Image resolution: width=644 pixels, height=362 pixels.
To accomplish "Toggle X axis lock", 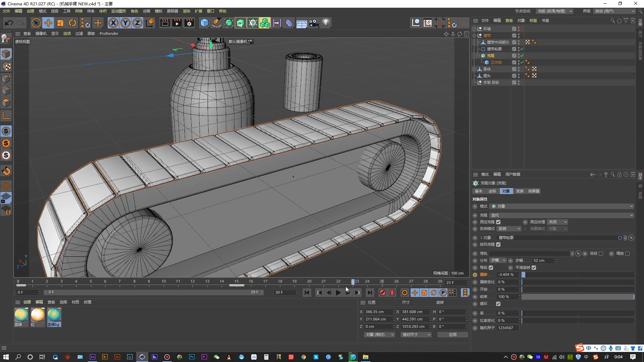I will 113,23.
